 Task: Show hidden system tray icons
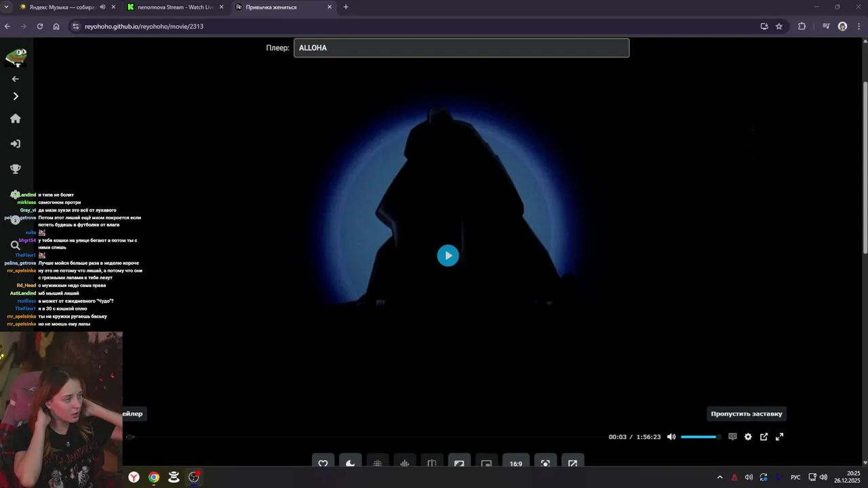[x=719, y=477]
